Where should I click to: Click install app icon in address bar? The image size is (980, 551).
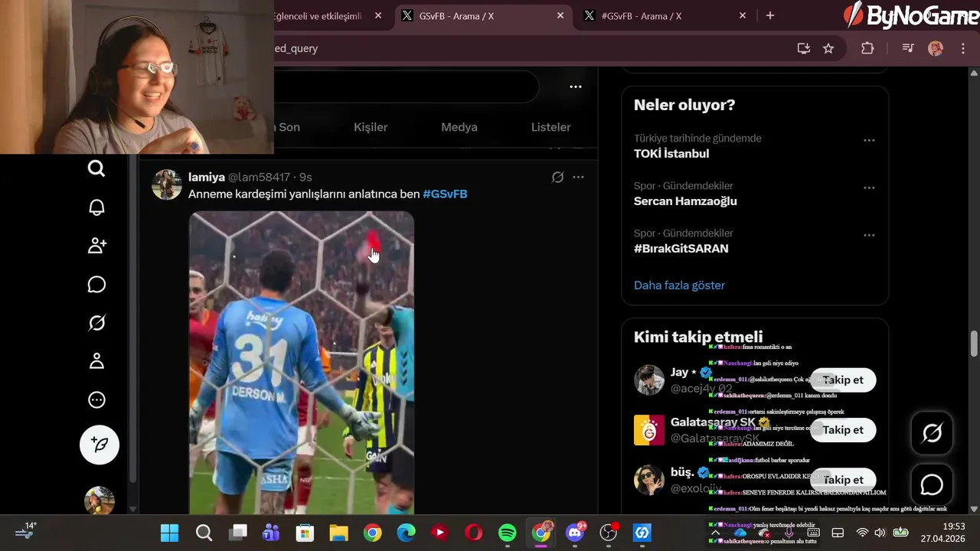click(804, 48)
